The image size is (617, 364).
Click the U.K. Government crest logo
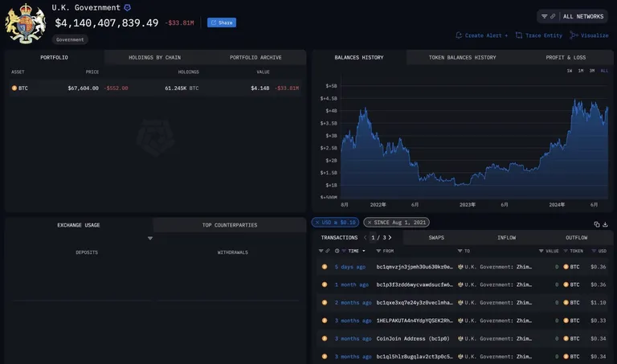point(26,23)
